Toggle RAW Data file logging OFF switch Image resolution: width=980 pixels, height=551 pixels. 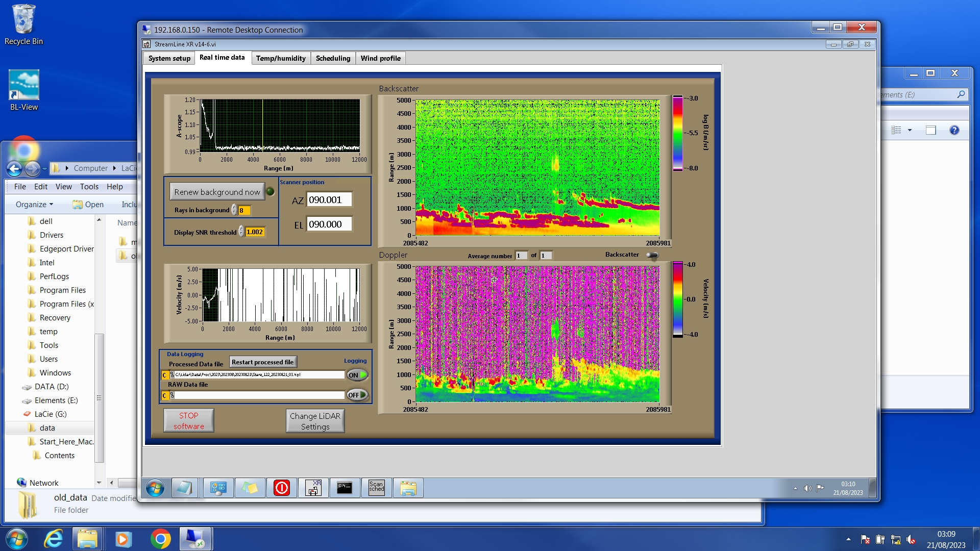[357, 395]
